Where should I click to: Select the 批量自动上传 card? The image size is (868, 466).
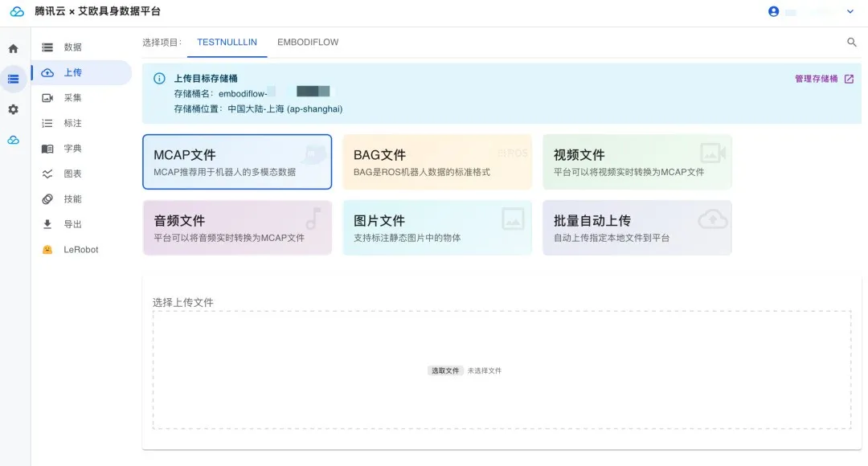(x=637, y=227)
